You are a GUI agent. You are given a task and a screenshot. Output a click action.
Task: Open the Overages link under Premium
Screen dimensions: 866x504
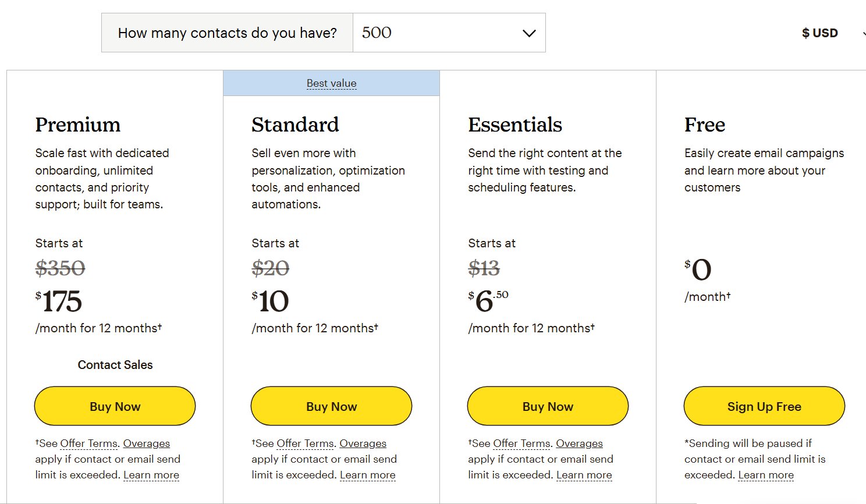pos(147,443)
